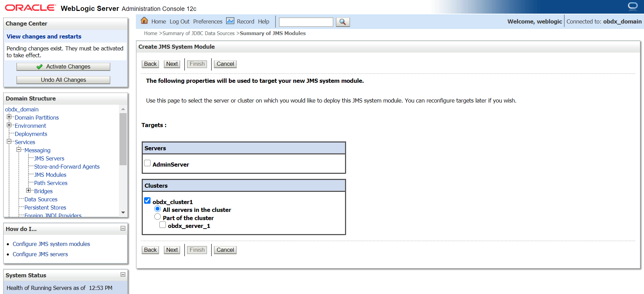Screen dimensions: 644x294
Task: Expand the Environment tree node
Action: tap(9, 125)
